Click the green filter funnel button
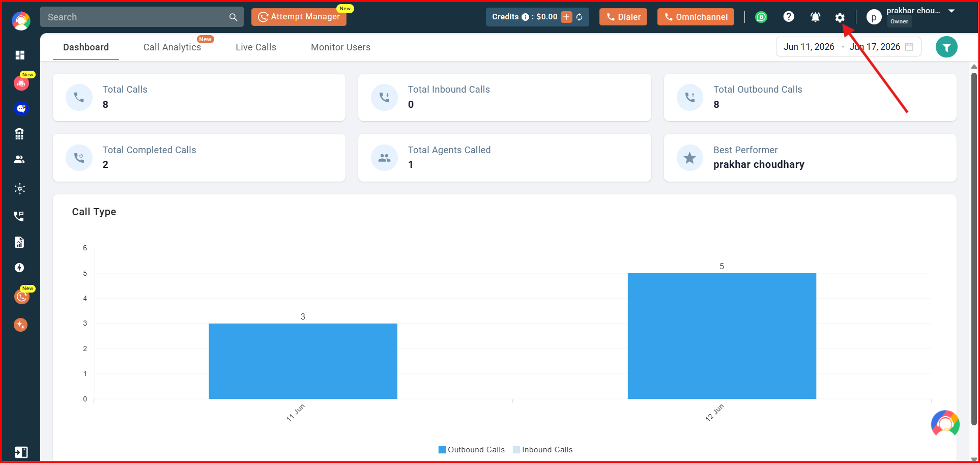 point(946,47)
